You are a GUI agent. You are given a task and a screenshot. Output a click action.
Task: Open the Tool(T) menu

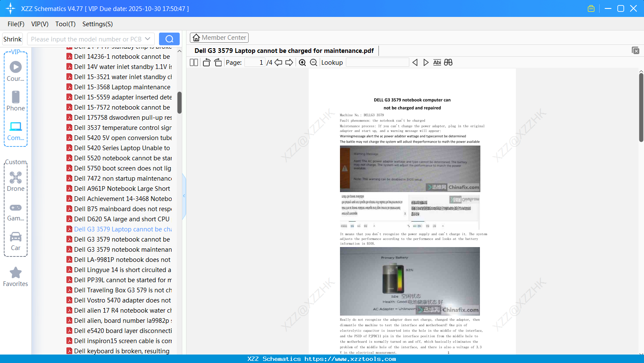pos(66,24)
